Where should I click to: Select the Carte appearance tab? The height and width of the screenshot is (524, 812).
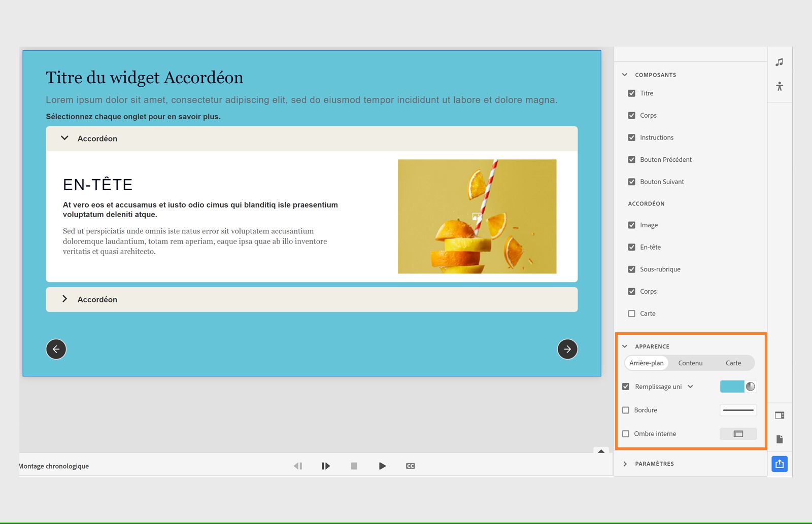coord(733,363)
